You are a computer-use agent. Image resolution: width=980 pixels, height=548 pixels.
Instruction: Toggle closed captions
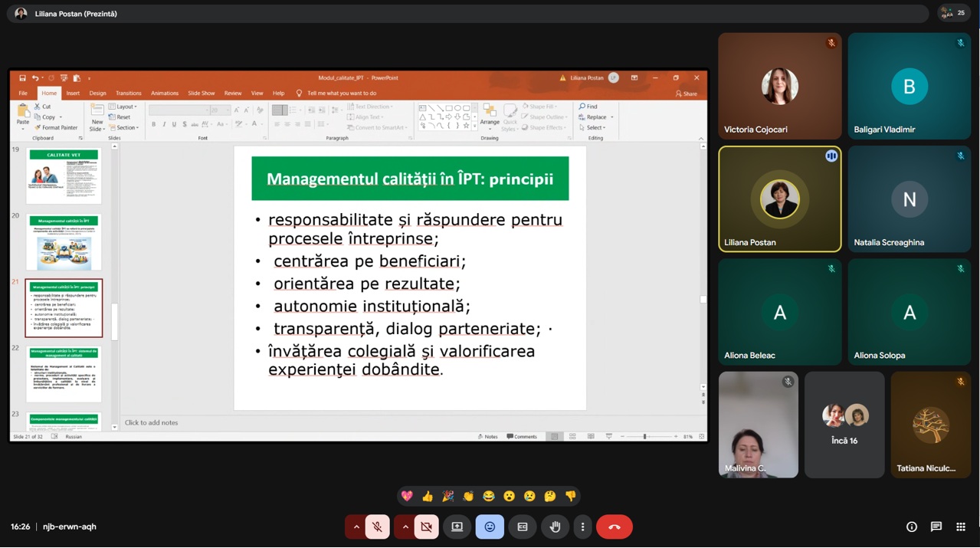[523, 527]
